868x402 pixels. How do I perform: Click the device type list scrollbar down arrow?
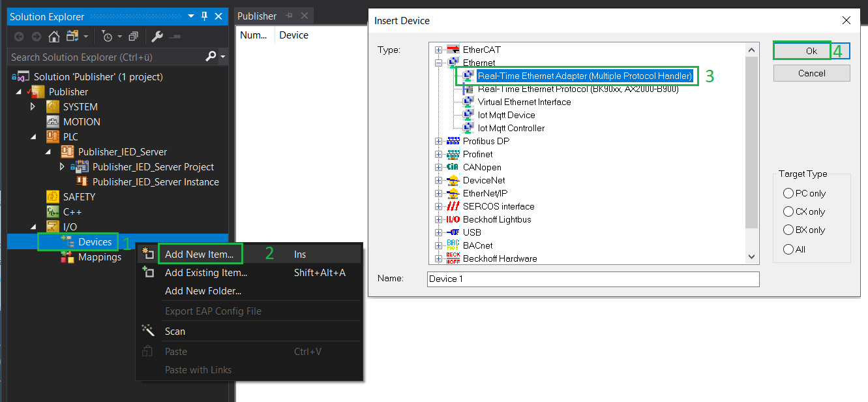click(x=752, y=257)
